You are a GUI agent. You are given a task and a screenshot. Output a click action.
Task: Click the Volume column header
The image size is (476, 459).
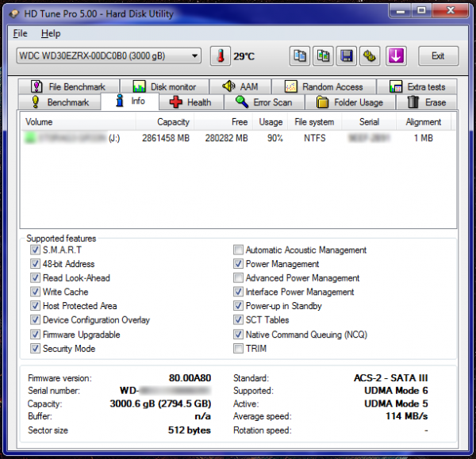79,122
